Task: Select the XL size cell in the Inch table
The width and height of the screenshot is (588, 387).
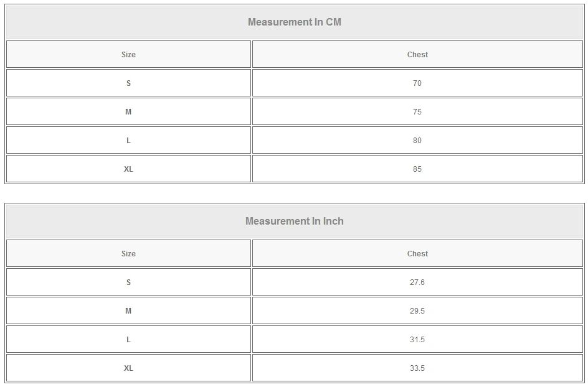Action: pyautogui.click(x=128, y=368)
